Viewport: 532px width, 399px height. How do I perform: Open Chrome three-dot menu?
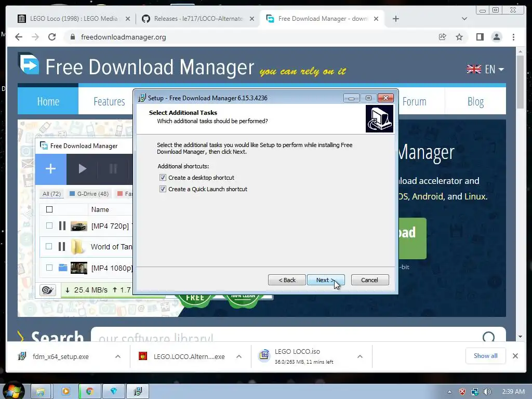pos(513,37)
